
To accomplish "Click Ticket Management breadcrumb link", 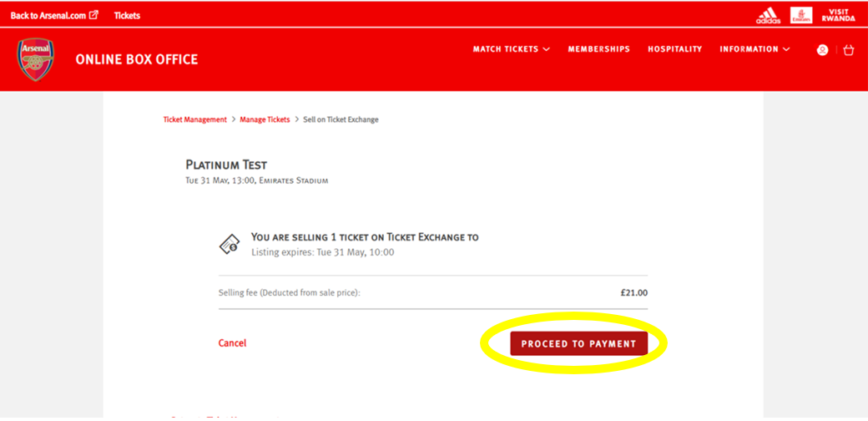I will (194, 119).
